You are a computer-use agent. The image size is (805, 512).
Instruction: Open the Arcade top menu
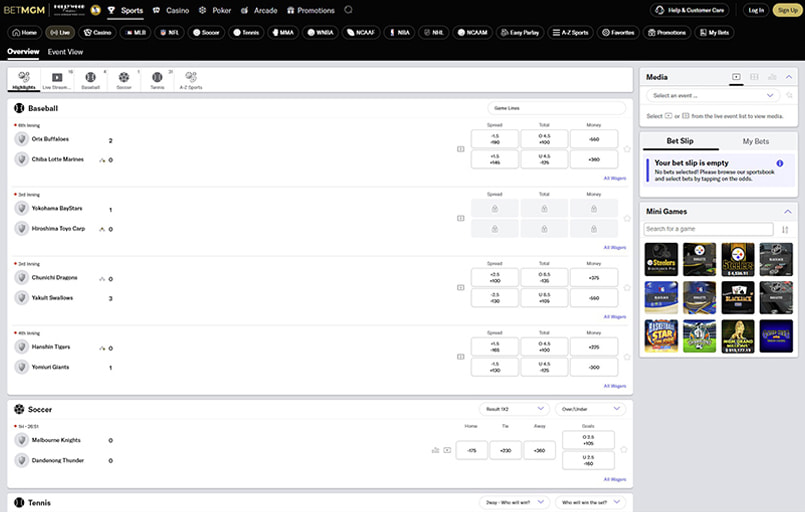coord(259,10)
